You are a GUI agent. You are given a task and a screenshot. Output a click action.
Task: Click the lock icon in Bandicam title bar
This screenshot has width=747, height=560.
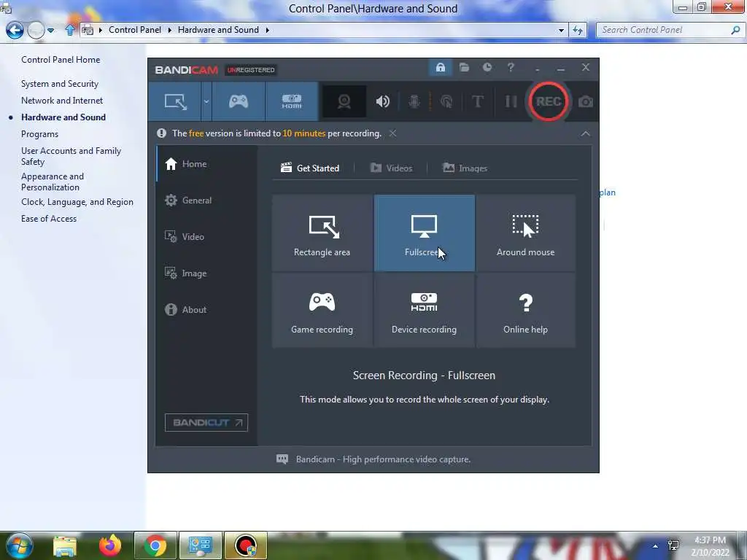(x=440, y=68)
